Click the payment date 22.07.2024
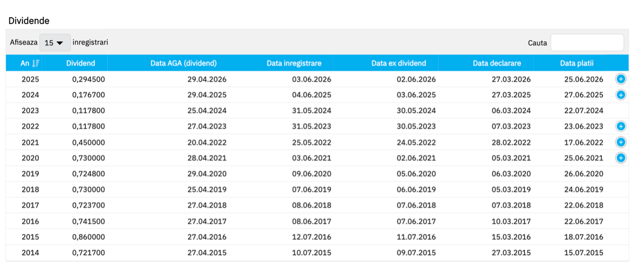 pos(584,111)
